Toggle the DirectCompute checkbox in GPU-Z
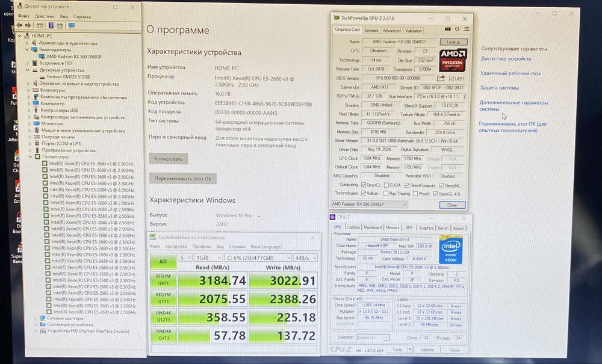The image size is (602, 364). [x=406, y=185]
